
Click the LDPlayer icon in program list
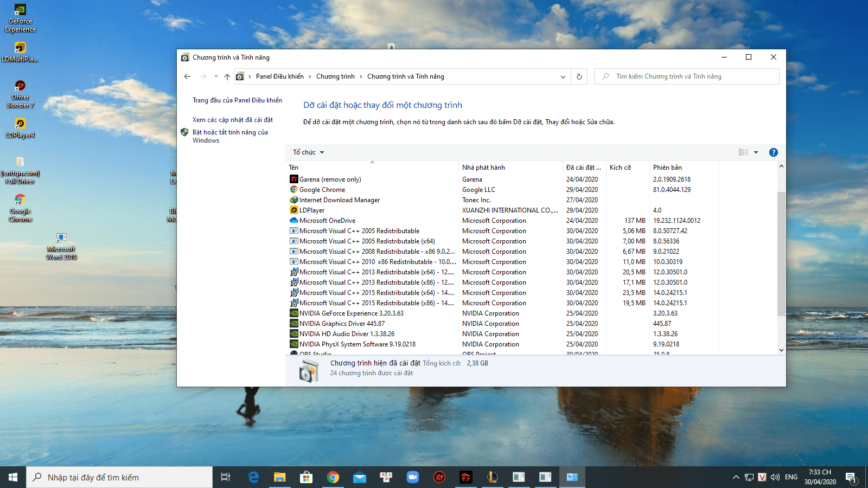tap(294, 210)
